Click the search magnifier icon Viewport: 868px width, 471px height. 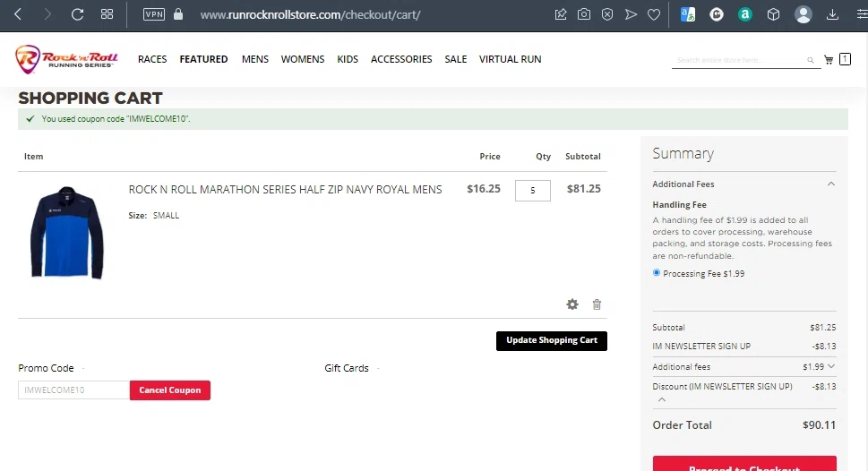811,60
